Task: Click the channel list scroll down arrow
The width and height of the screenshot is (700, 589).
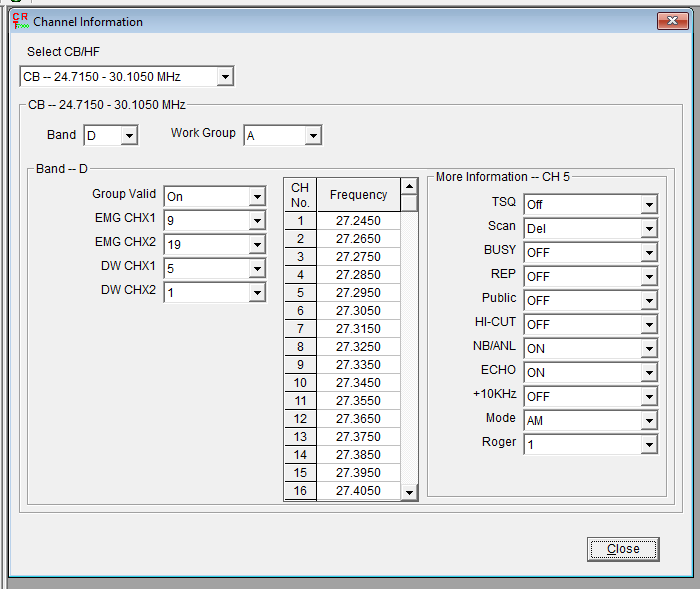Action: click(x=409, y=493)
